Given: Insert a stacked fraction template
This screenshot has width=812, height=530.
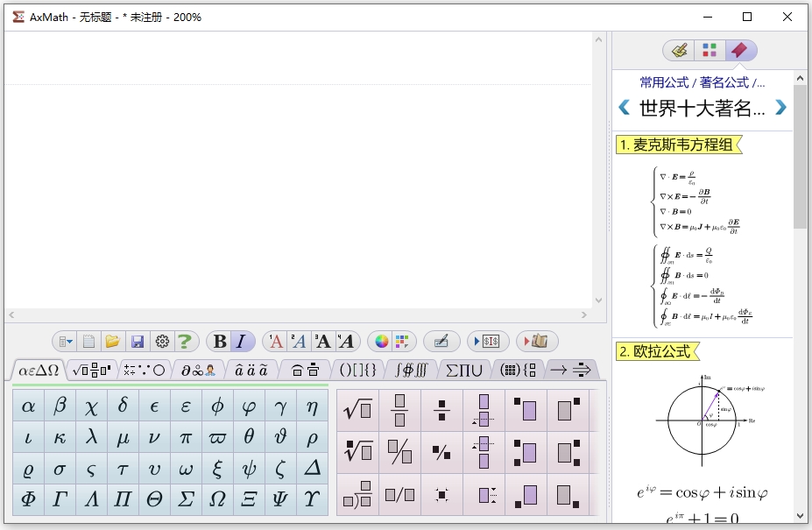Looking at the screenshot, I should 399,410.
